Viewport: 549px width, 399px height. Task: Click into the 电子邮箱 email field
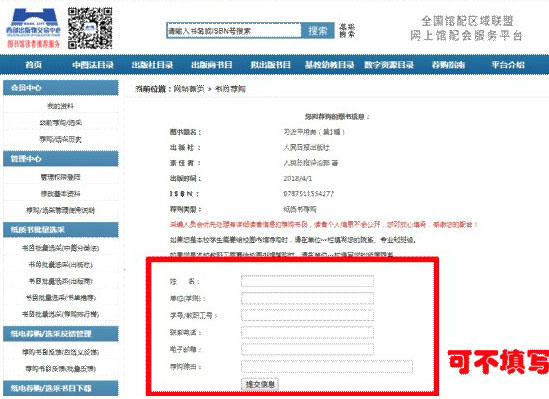tap(307, 350)
